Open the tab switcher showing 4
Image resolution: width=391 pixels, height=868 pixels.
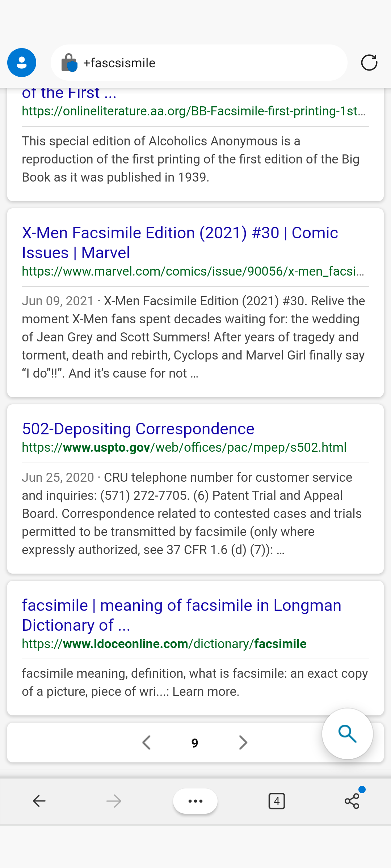pyautogui.click(x=277, y=801)
